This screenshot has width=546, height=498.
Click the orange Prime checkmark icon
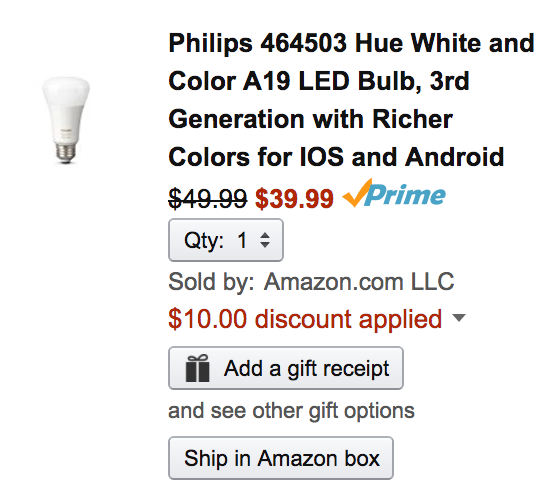(x=357, y=193)
